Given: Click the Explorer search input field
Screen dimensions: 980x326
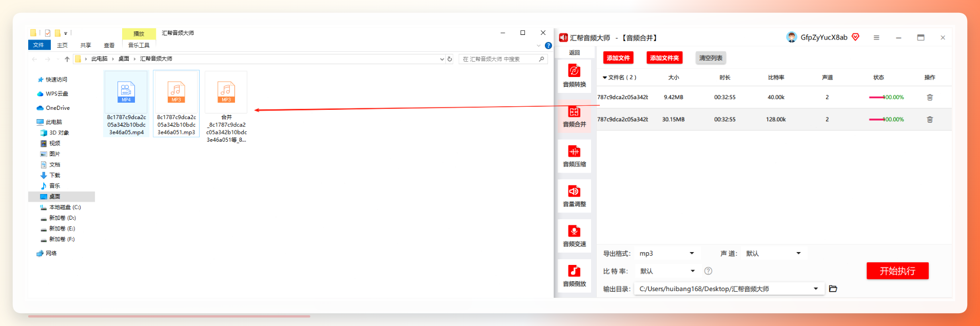Looking at the screenshot, I should pos(503,59).
